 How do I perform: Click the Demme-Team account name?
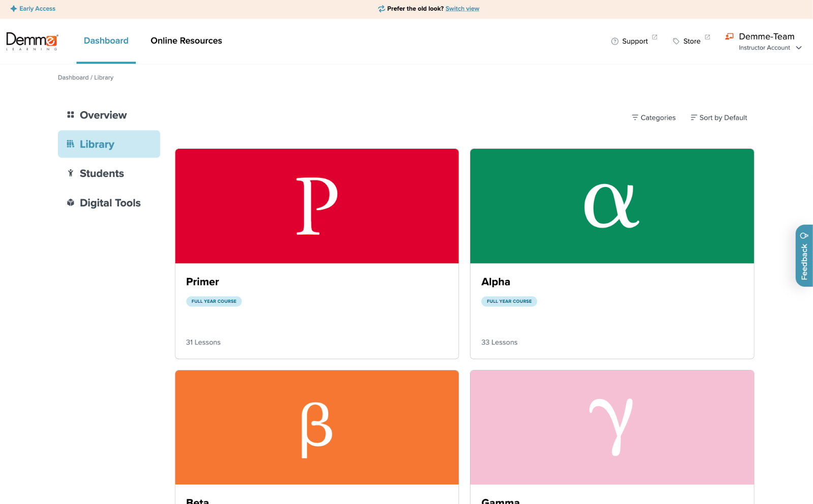point(766,37)
